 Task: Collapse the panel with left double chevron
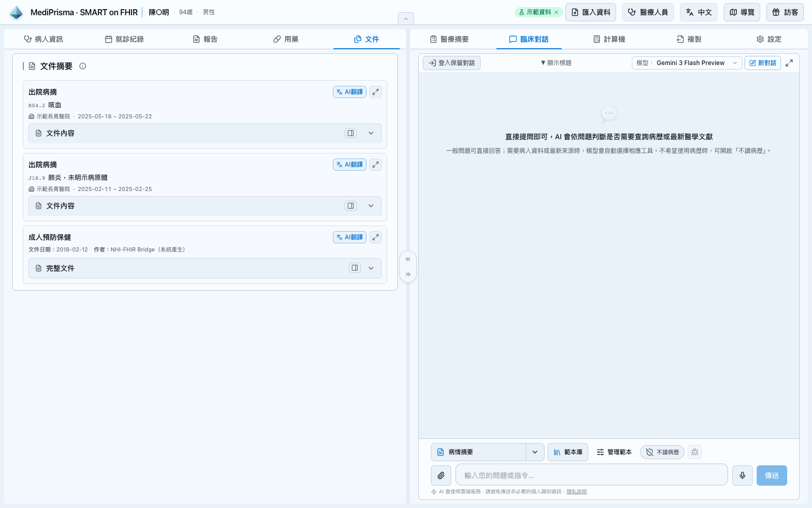tap(408, 259)
